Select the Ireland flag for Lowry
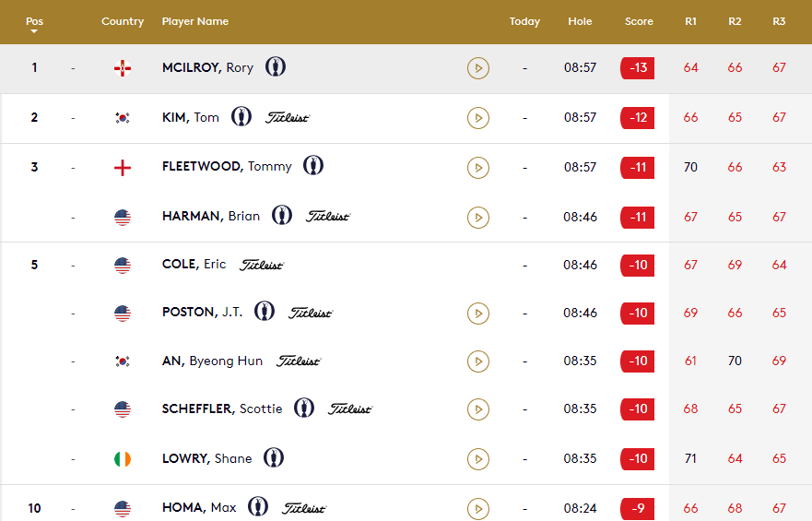This screenshot has width=812, height=521. (x=123, y=459)
